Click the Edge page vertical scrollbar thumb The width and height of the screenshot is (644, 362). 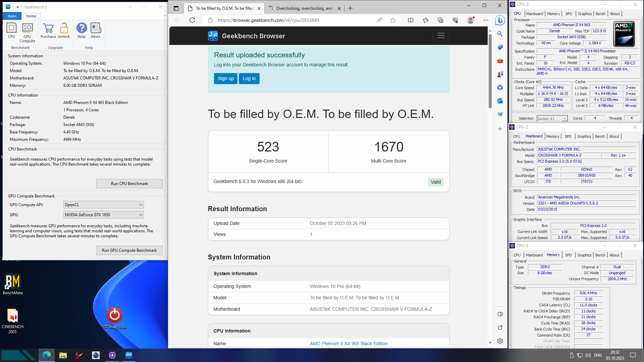point(490,71)
